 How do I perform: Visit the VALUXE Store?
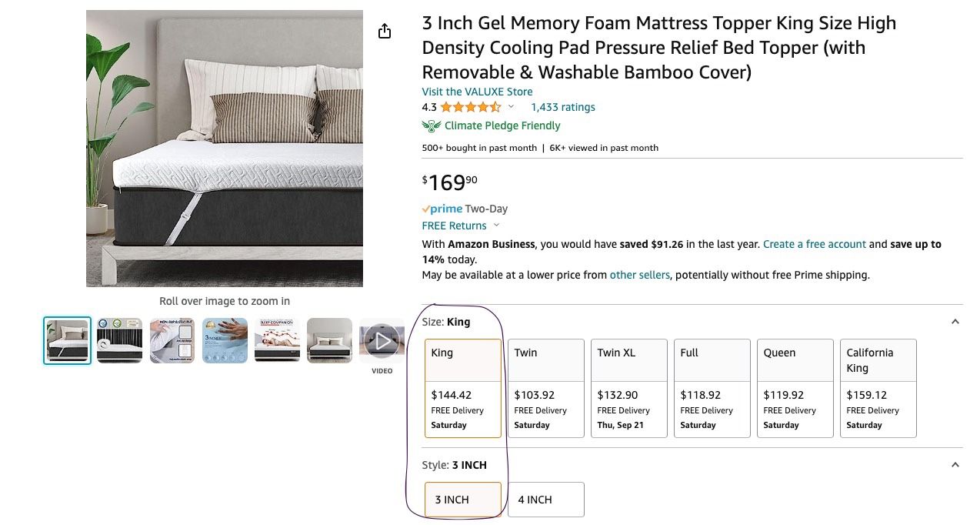click(x=476, y=92)
